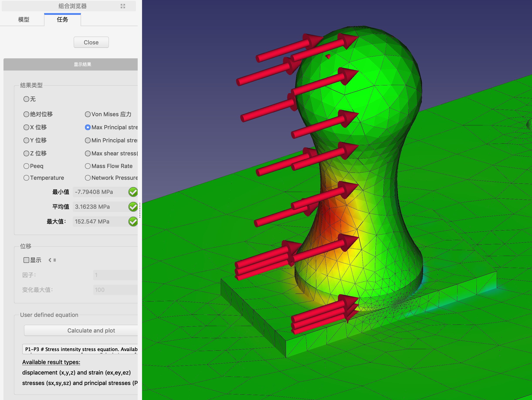532x400 pixels.
Task: Select Von Mises 应力 result type
Action: (x=88, y=114)
